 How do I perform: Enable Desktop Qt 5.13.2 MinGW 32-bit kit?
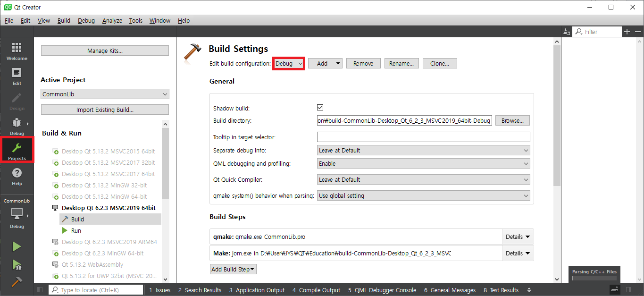pos(103,185)
